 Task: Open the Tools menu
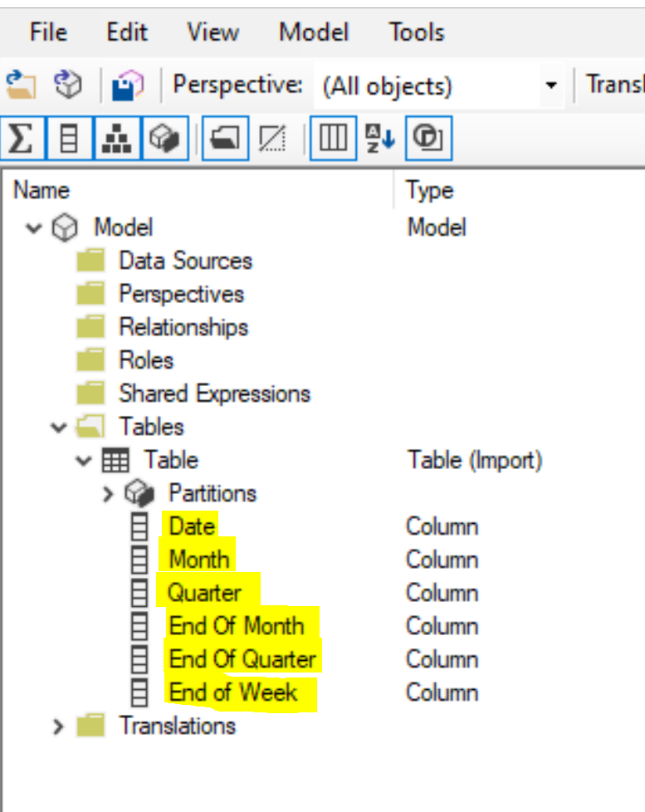click(x=417, y=32)
